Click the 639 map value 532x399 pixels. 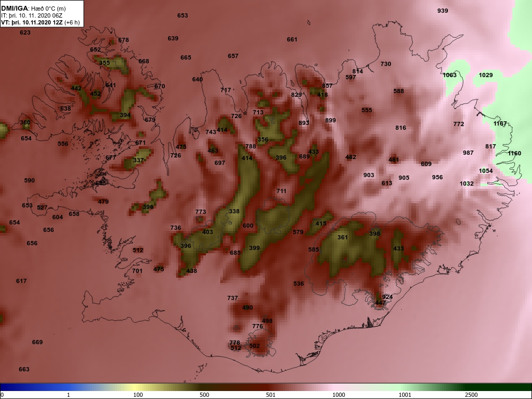[173, 38]
